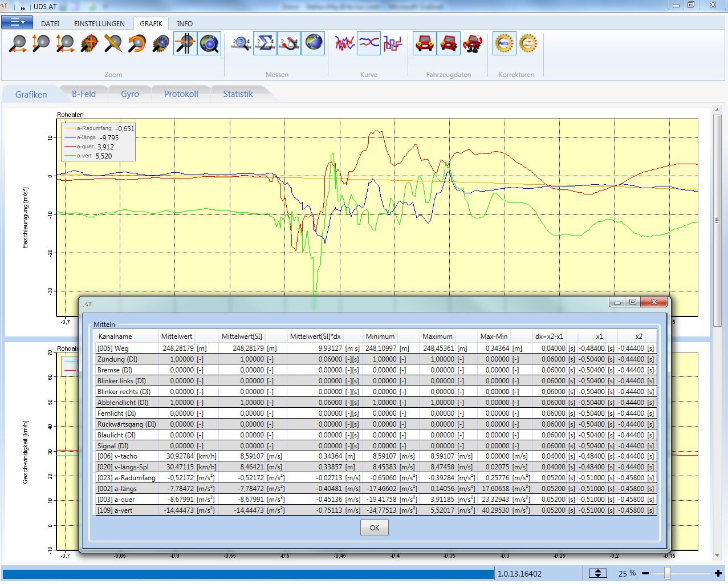This screenshot has width=728, height=584.
Task: Open the EINSTELLUNGEN ribbon tab
Action: [x=99, y=23]
